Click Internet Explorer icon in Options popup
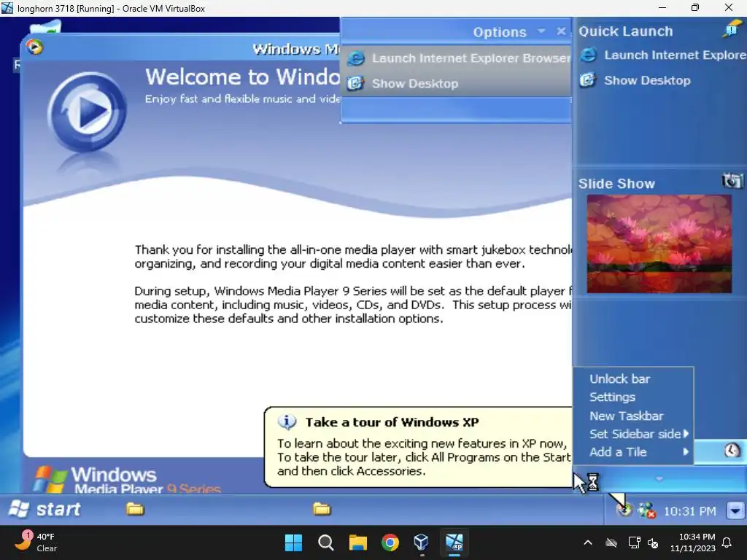Image resolution: width=747 pixels, height=560 pixels. tap(356, 58)
